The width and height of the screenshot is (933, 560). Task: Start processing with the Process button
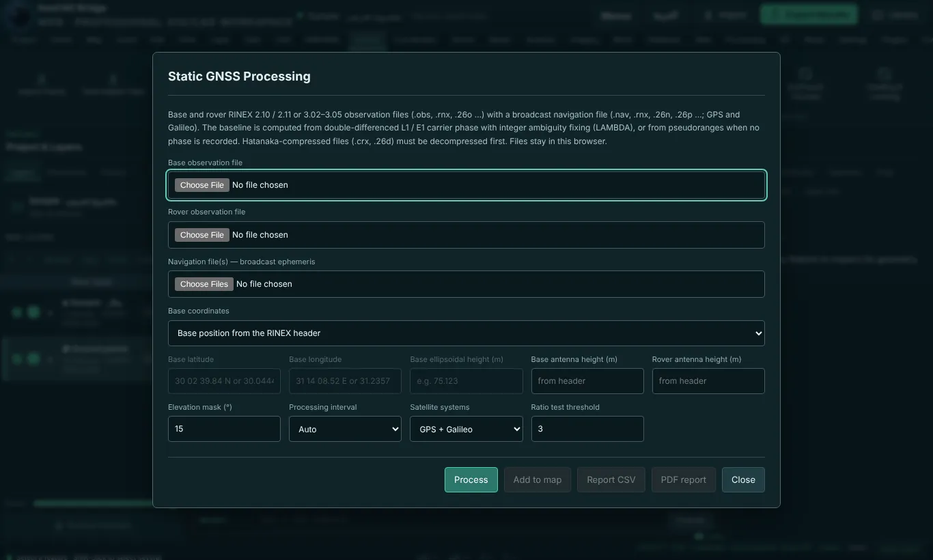click(x=471, y=480)
